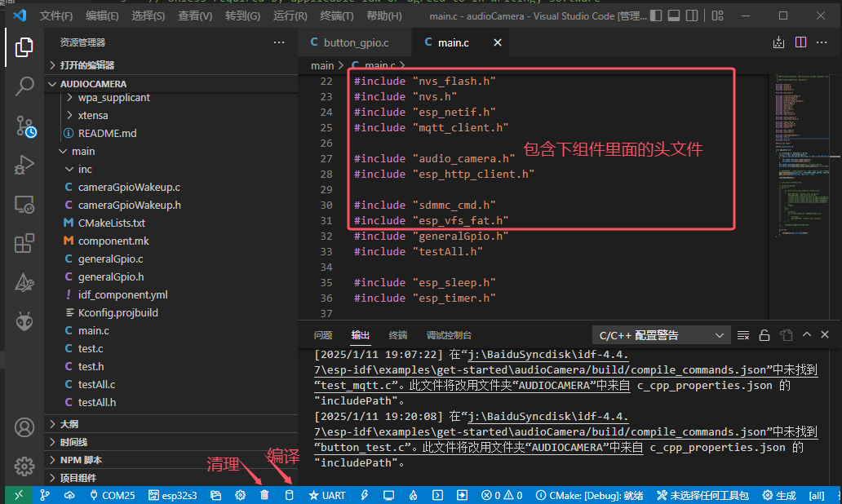Viewport: 842px width, 504px height.
Task: Open the Explorer view in activity bar
Action: (24, 47)
